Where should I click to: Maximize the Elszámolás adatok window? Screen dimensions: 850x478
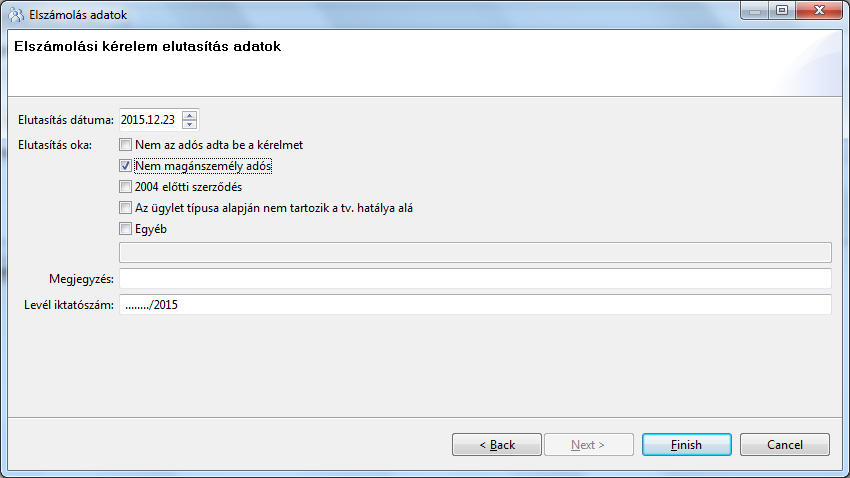click(783, 12)
